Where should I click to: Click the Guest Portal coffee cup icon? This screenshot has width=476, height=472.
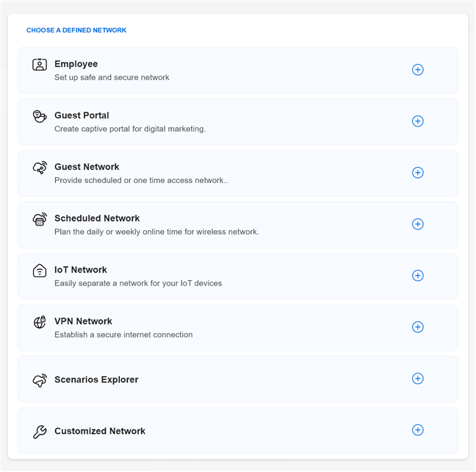tap(40, 116)
